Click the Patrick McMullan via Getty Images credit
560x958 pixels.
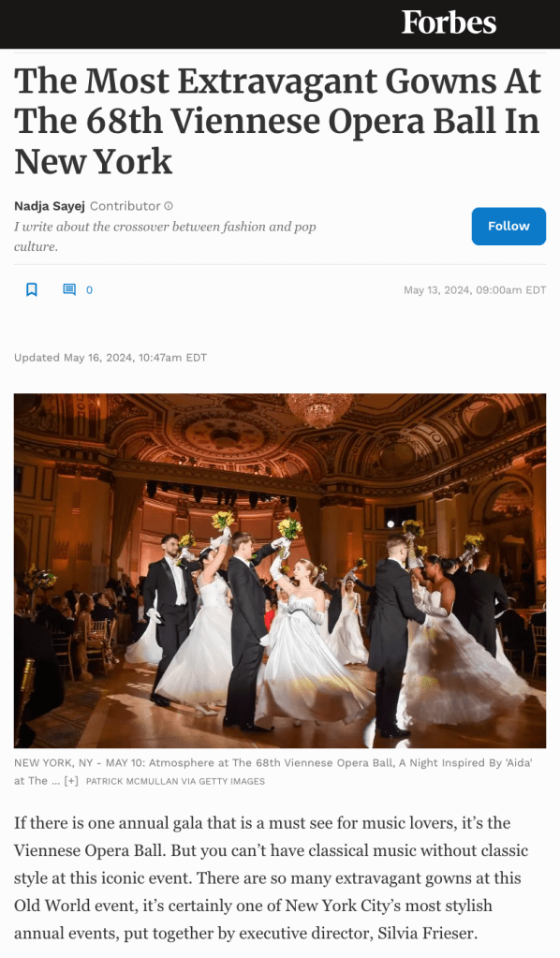175,781
